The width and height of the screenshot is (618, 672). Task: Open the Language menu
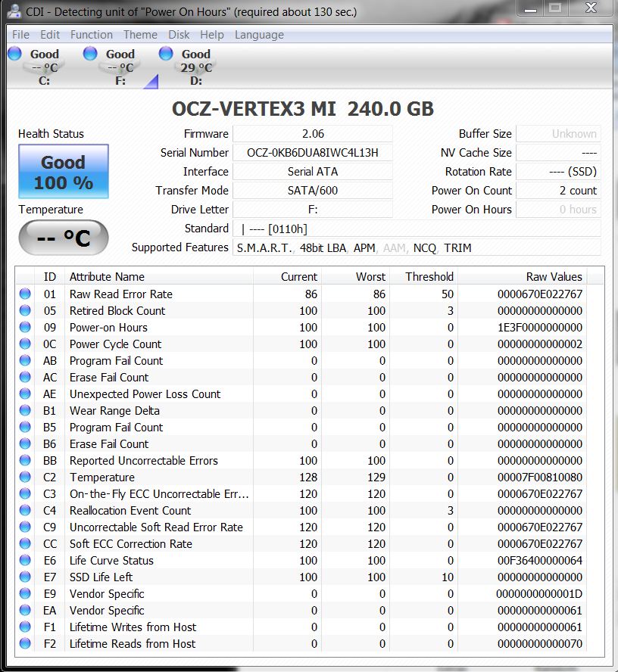[x=259, y=35]
